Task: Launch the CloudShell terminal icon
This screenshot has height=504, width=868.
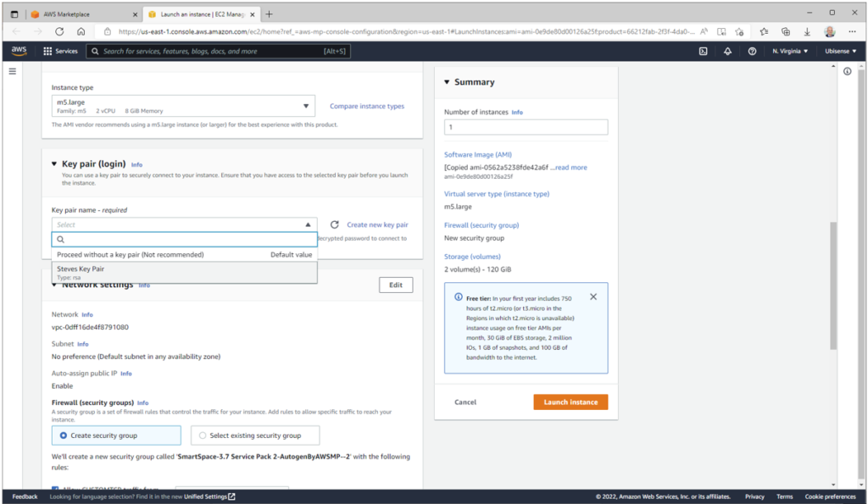Action: click(x=703, y=51)
